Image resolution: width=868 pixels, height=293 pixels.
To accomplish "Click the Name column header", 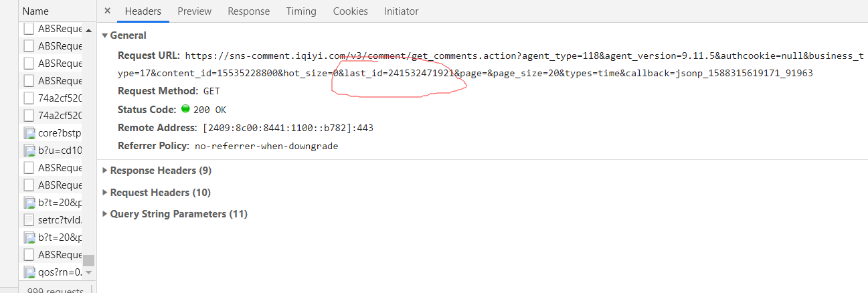I will (35, 11).
